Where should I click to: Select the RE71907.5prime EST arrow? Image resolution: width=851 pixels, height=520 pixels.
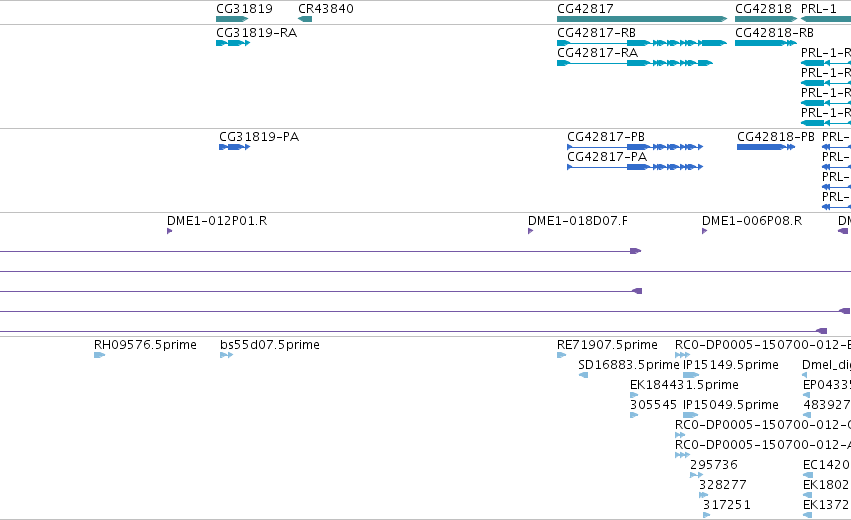[x=561, y=355]
